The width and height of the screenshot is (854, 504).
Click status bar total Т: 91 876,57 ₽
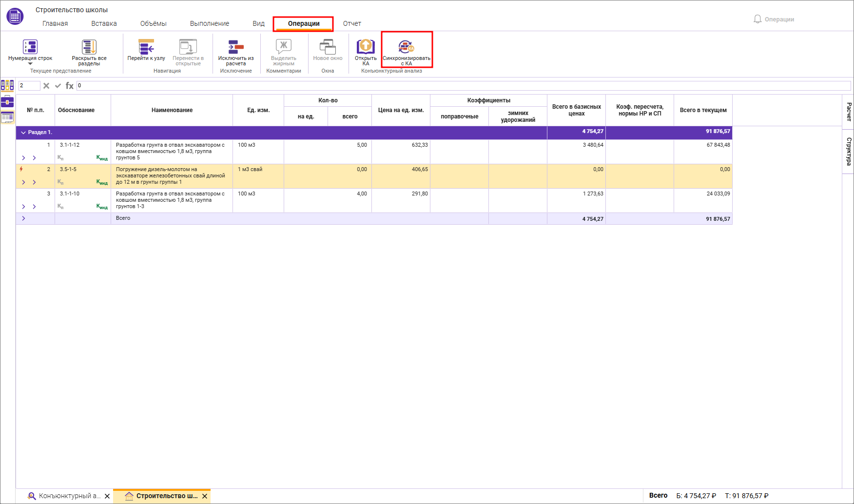(746, 496)
